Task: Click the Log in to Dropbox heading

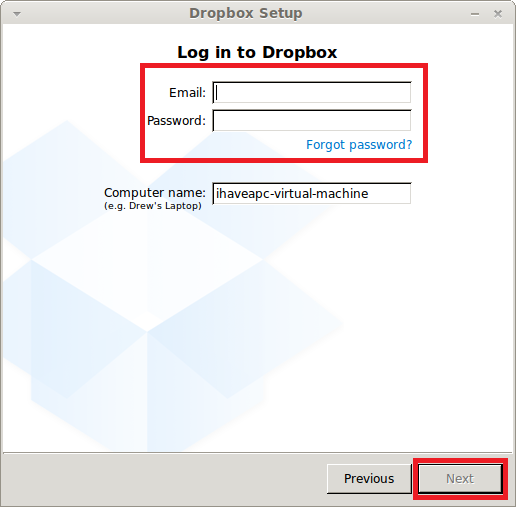Action: [257, 52]
